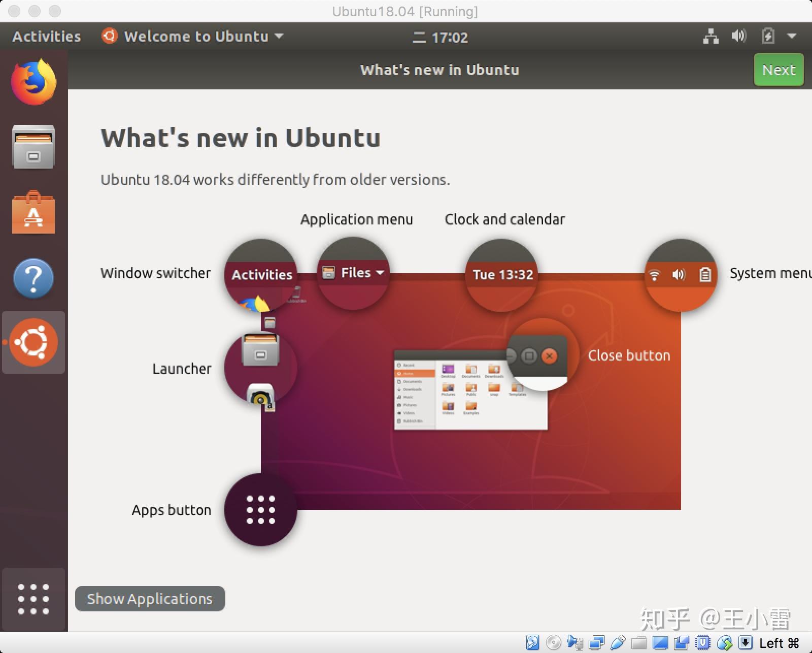Click the "Application menu" label

[x=357, y=220]
